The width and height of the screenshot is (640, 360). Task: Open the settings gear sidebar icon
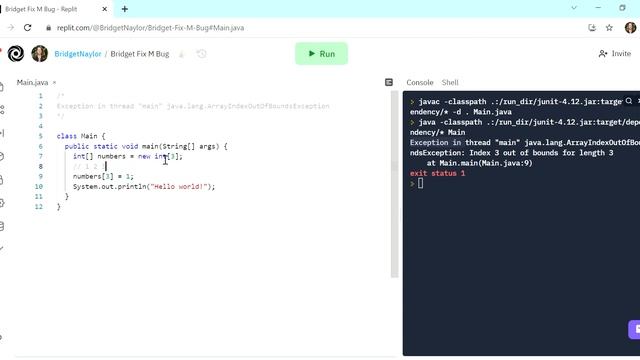(2, 203)
